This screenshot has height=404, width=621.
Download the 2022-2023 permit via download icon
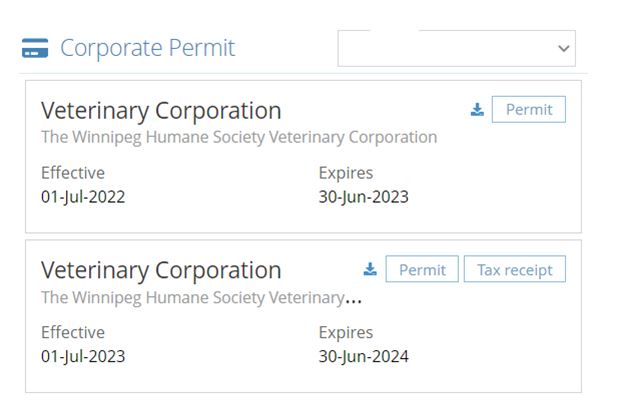pyautogui.click(x=477, y=110)
